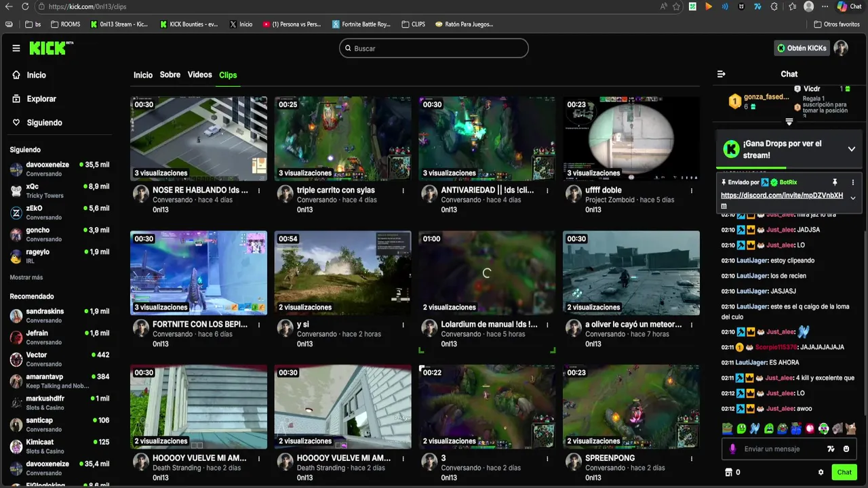The width and height of the screenshot is (868, 488).
Task: Open three-dot options for 'FORTNITE CON LOS BEPI' clip
Action: [259, 325]
